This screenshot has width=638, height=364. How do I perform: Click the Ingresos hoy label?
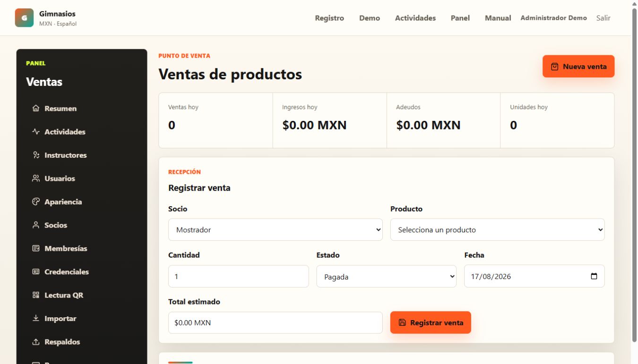pyautogui.click(x=300, y=107)
